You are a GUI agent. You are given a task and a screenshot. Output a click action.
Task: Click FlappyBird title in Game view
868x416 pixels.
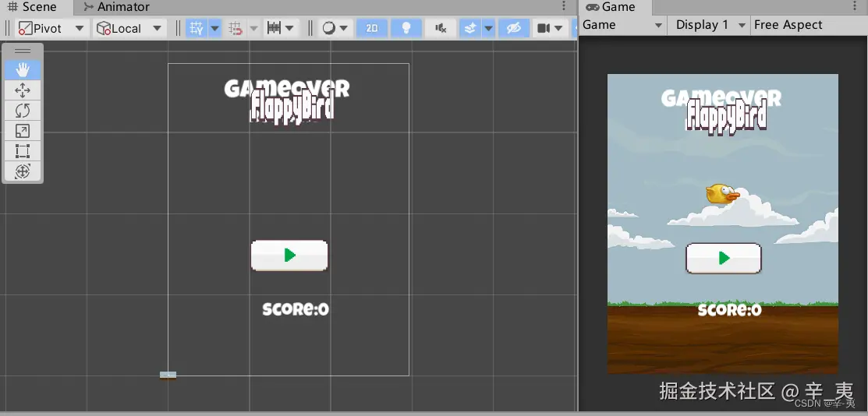tap(726, 118)
